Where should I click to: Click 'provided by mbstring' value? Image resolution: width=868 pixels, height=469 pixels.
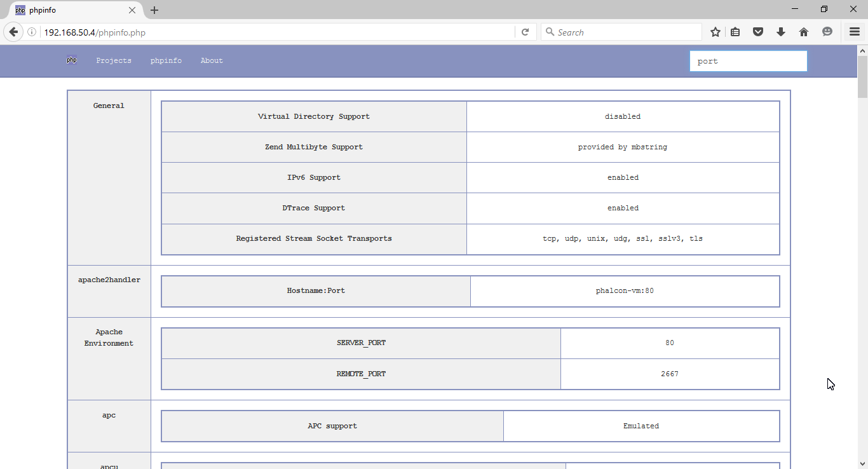(x=623, y=147)
